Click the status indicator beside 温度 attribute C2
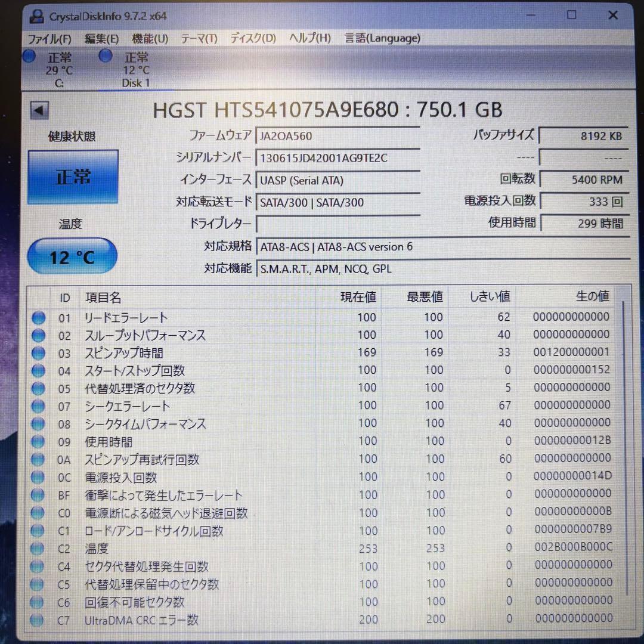Image resolution: width=644 pixels, height=644 pixels. (37, 549)
